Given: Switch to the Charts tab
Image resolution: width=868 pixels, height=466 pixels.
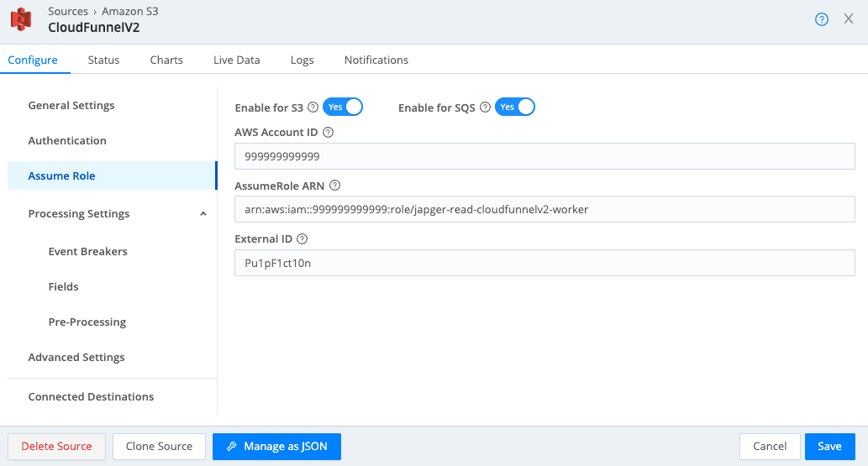Looking at the screenshot, I should [166, 60].
